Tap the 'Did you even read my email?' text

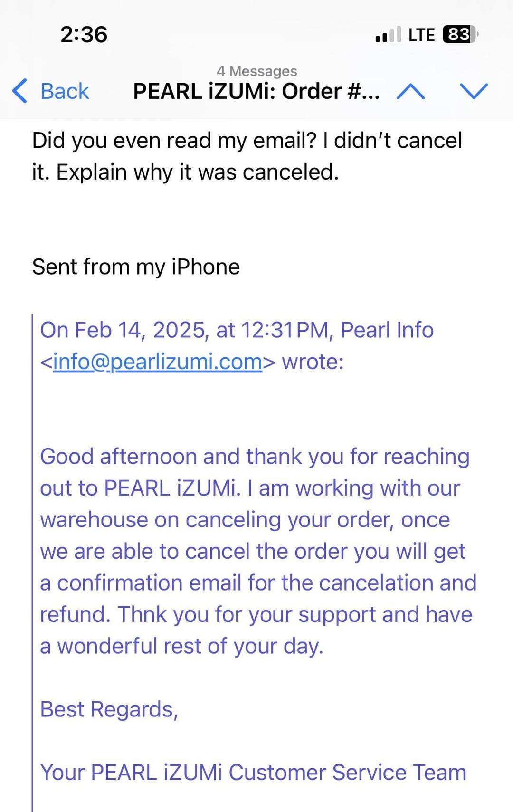tap(174, 141)
